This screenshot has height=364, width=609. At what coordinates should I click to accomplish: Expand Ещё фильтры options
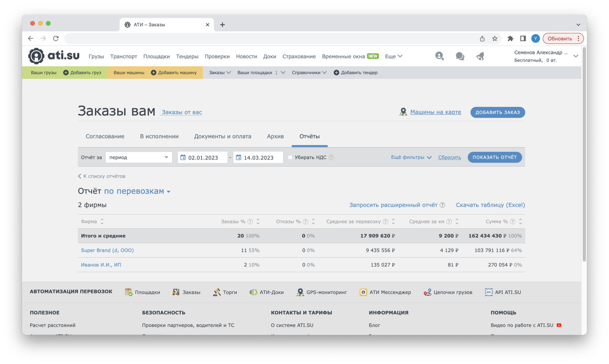pyautogui.click(x=411, y=157)
